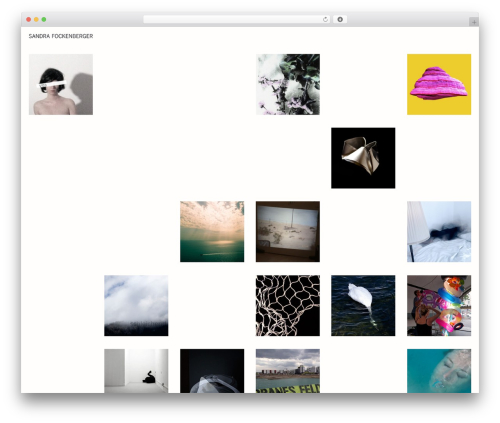Open a new tab with plus button
500x423 pixels.
(474, 22)
